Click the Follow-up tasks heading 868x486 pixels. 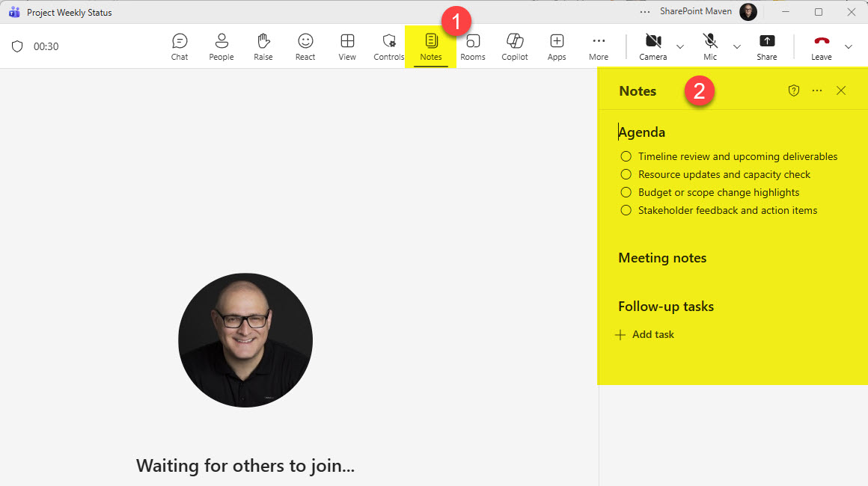click(x=666, y=307)
